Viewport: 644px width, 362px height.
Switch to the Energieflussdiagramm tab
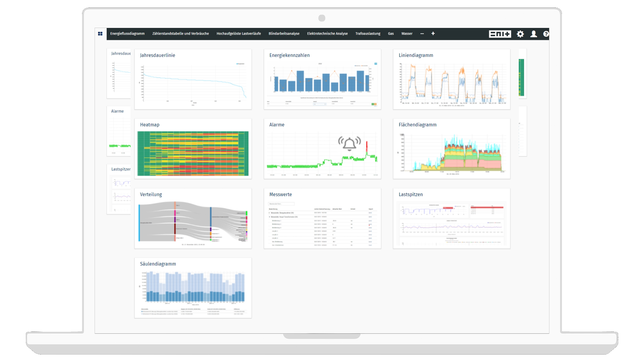[x=127, y=34]
